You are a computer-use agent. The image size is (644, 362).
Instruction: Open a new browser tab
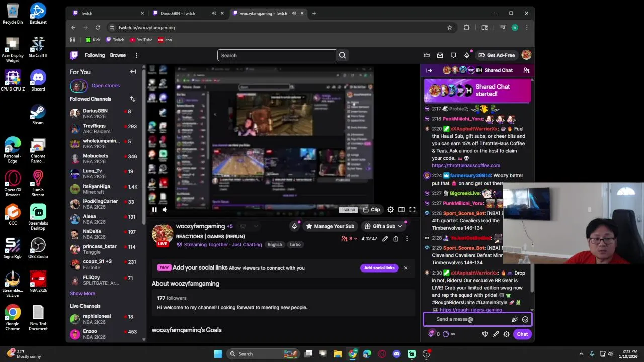click(314, 13)
